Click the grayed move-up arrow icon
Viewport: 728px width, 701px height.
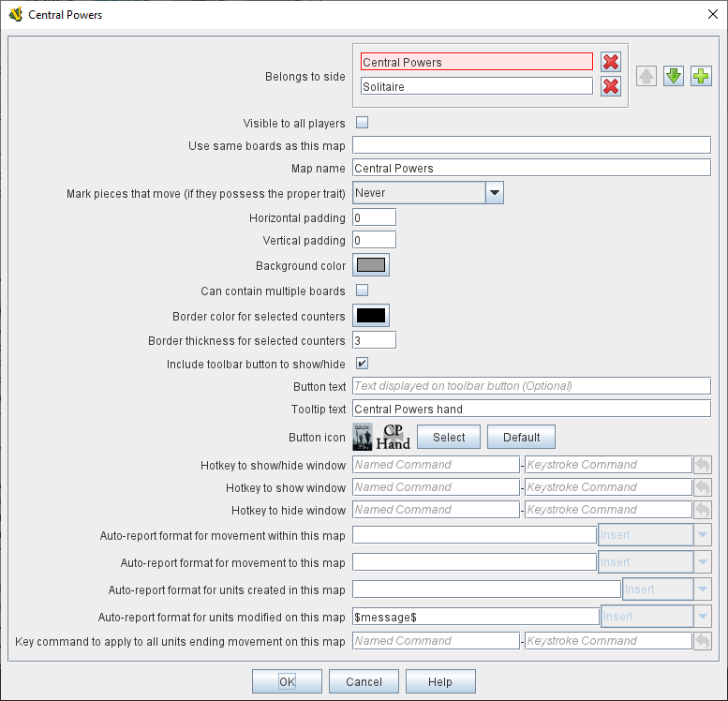[x=646, y=76]
